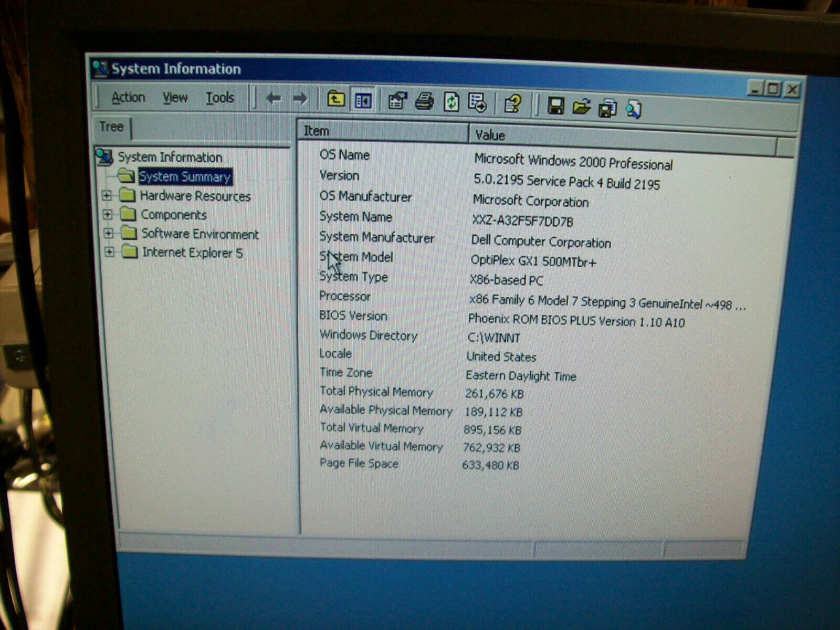The height and width of the screenshot is (630, 840).
Task: Open Properties from the toolbar
Action: (397, 100)
